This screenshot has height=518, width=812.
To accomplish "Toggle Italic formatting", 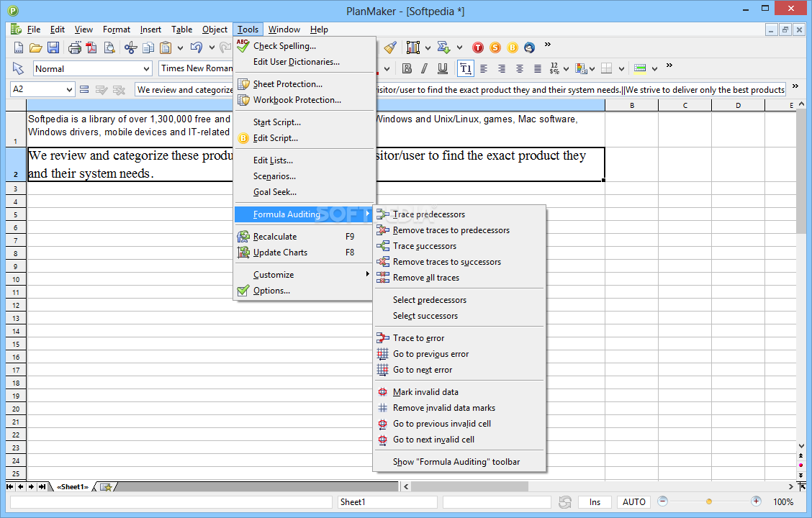I will (x=425, y=69).
